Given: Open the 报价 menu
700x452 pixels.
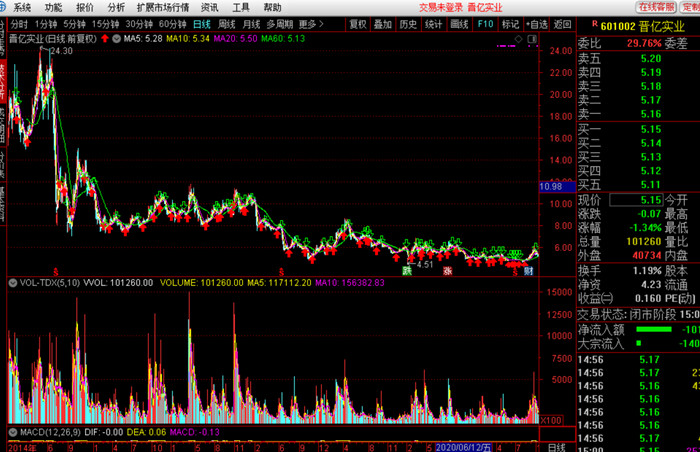Looking at the screenshot, I should [85, 7].
